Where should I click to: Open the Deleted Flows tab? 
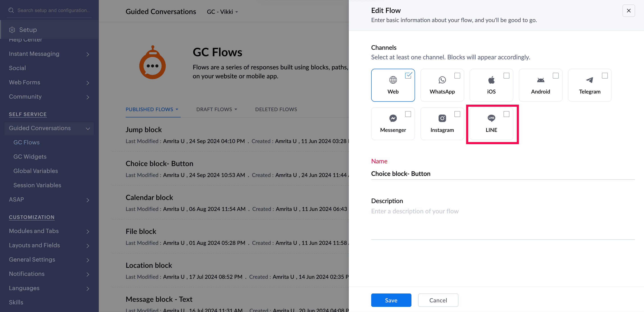tap(276, 109)
